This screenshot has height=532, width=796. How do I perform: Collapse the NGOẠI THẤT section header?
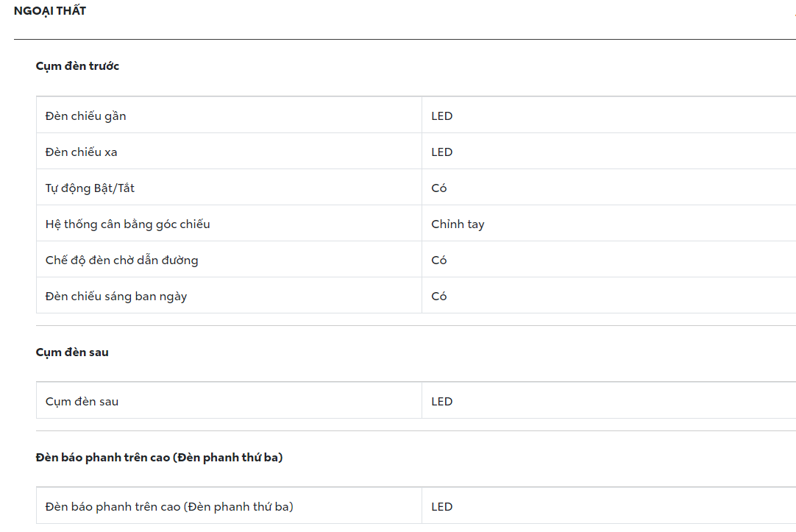click(x=50, y=11)
